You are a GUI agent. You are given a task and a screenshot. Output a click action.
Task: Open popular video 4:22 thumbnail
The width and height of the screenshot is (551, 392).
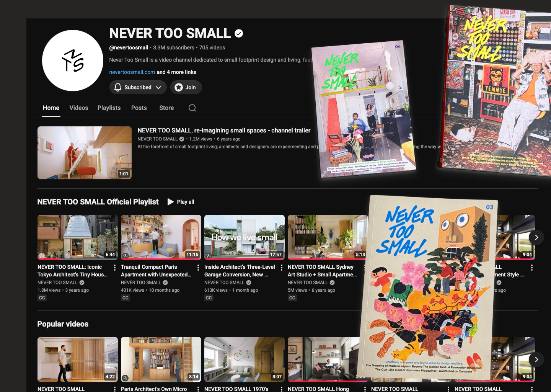pyautogui.click(x=78, y=359)
